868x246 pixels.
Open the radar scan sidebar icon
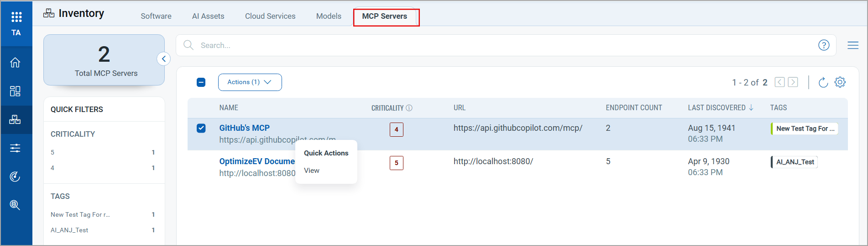15,176
